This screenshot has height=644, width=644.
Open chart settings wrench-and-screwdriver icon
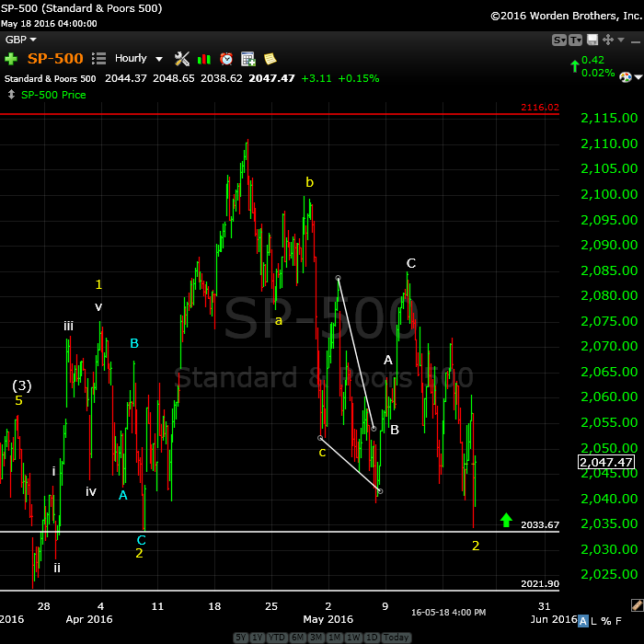tap(181, 59)
